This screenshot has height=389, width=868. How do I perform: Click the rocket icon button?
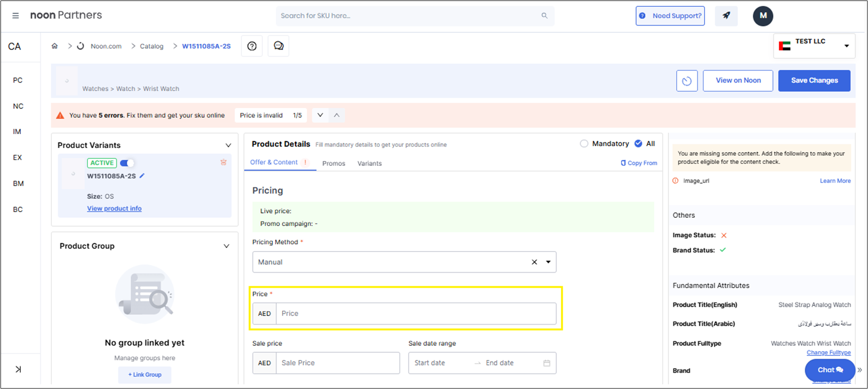point(726,16)
